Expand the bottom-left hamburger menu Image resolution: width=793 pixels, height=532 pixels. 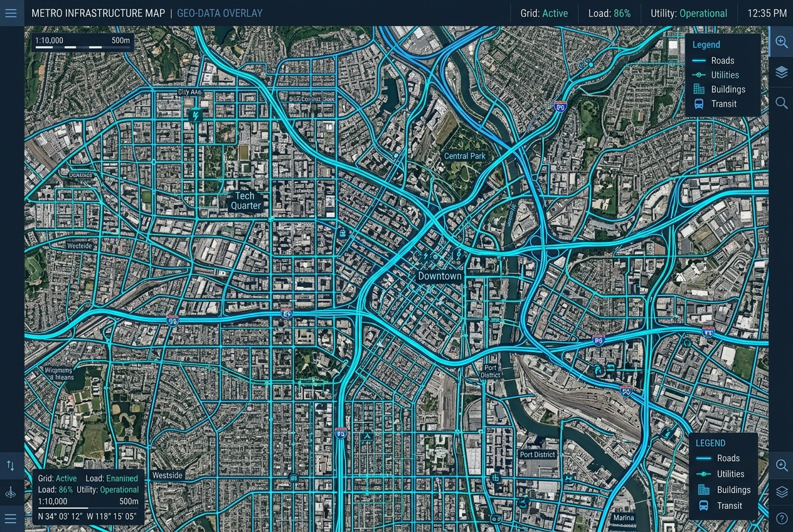(11, 518)
